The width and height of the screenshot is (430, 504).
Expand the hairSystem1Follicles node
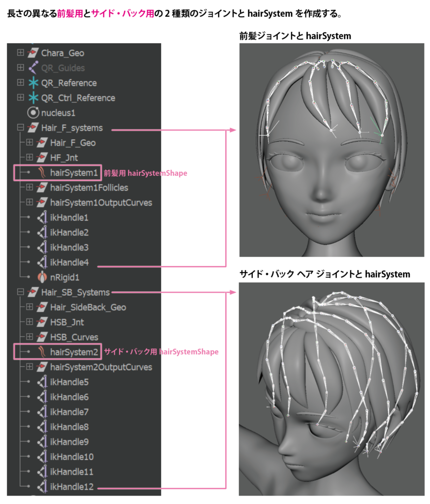coord(30,188)
